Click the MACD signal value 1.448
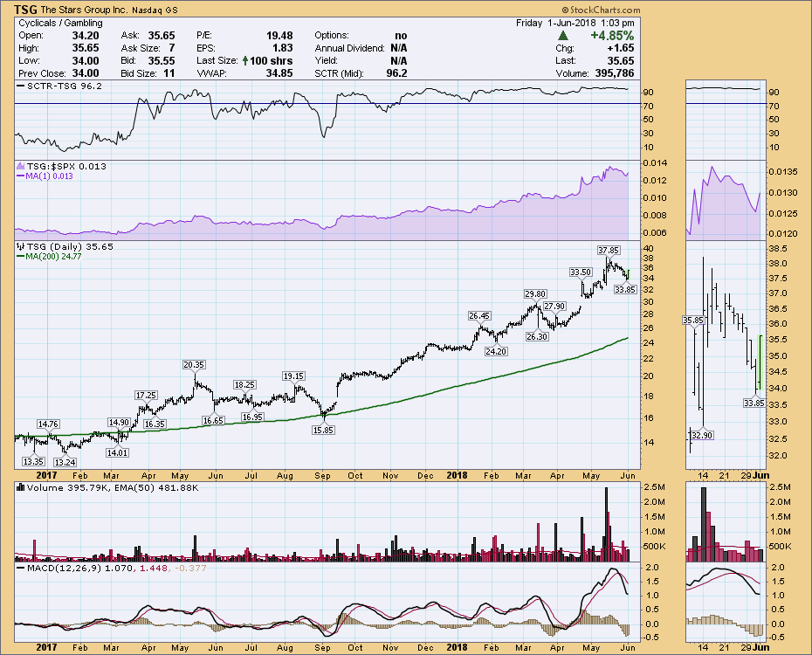This screenshot has width=812, height=655. point(154,568)
